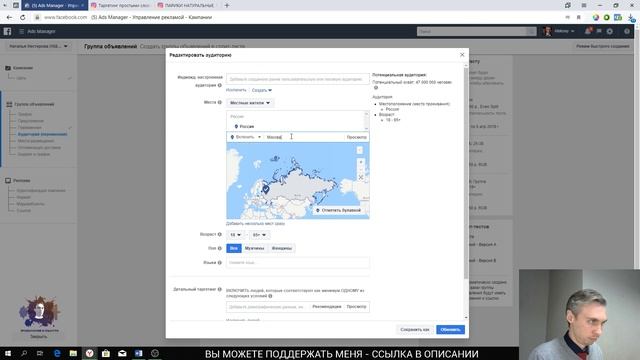Open Рекомендации in detailed targeting
The height and width of the screenshot is (360, 640).
[327, 307]
